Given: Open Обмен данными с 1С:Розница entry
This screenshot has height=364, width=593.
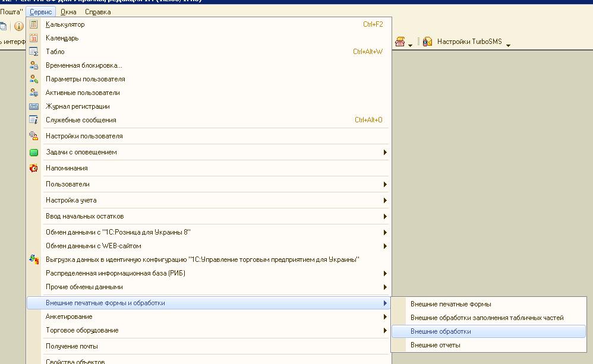Looking at the screenshot, I should coord(209,232).
